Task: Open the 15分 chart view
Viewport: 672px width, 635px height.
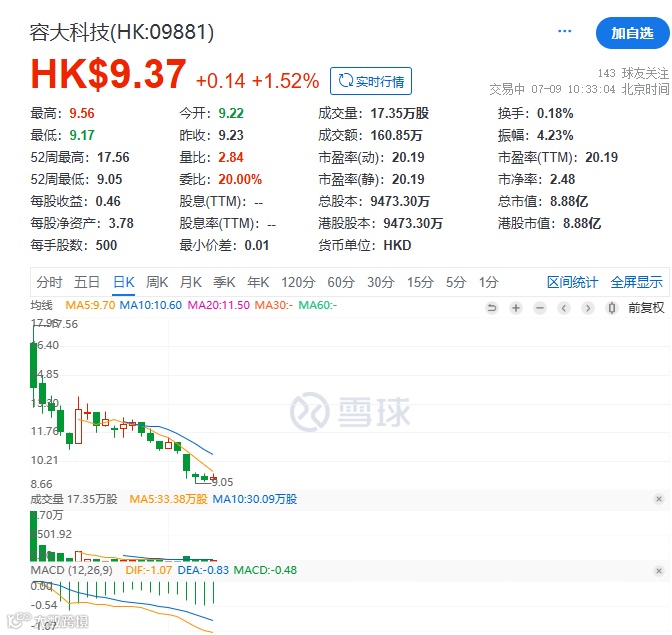Action: (420, 282)
